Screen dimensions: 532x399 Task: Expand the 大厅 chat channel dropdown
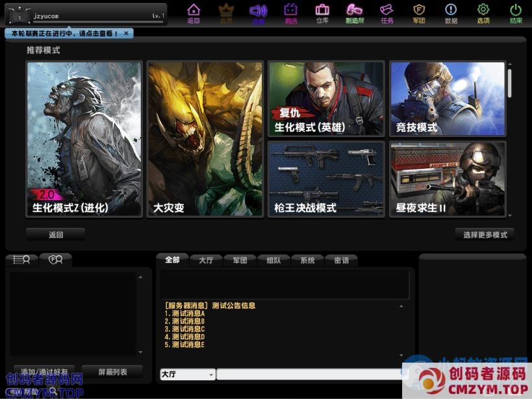(211, 375)
